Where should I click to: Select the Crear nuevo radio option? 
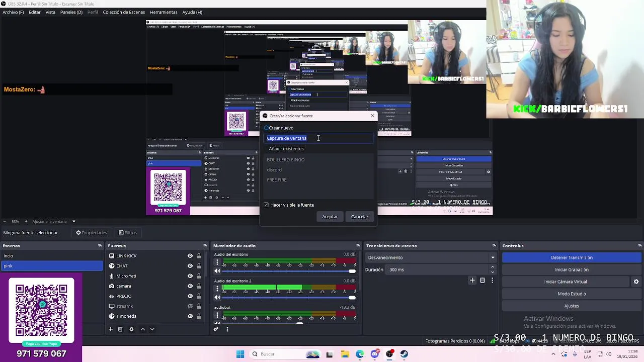(x=266, y=128)
